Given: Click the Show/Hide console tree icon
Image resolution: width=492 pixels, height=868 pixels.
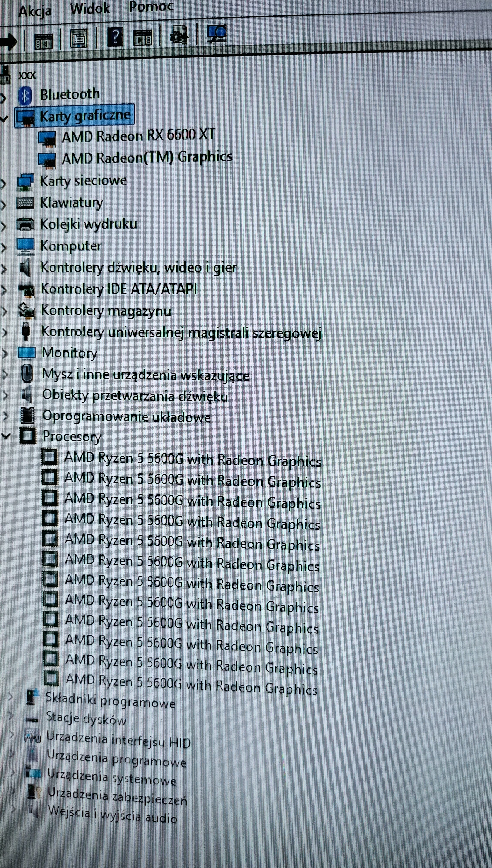Looking at the screenshot, I should point(43,41).
